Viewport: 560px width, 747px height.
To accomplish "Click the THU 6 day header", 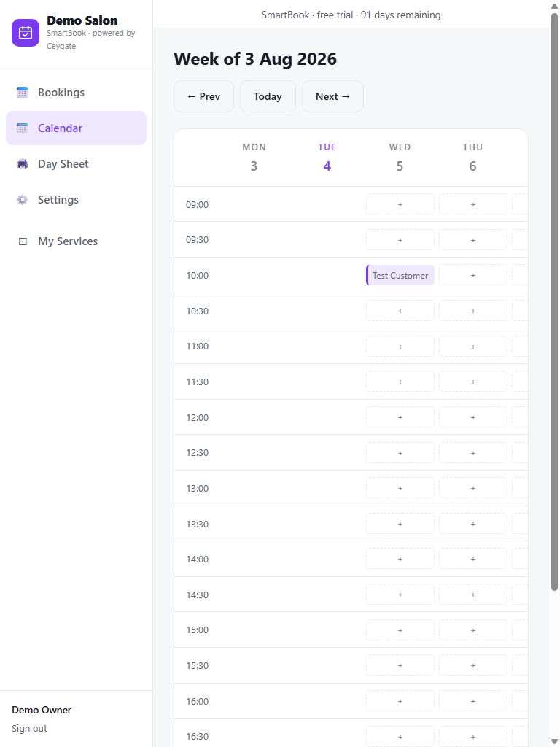I will click(x=472, y=158).
